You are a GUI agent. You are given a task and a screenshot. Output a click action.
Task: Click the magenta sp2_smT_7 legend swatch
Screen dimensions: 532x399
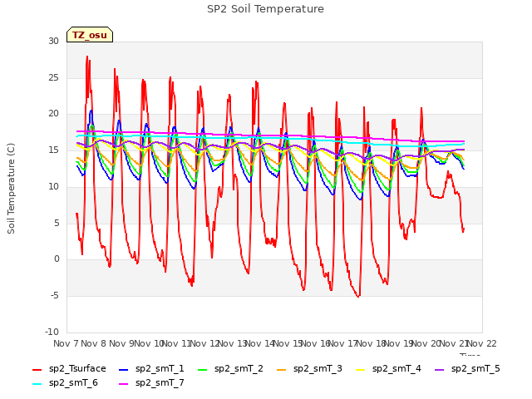coord(124,384)
